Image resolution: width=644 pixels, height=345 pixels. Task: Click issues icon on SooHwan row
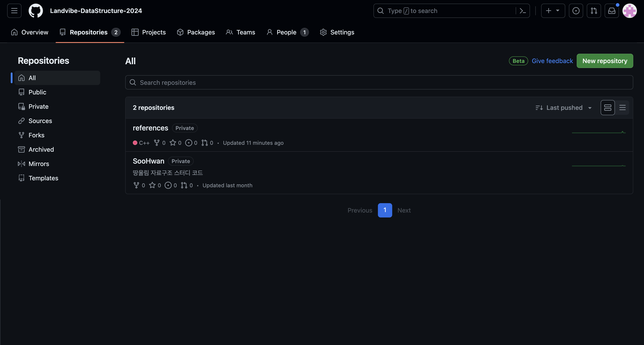point(168,185)
